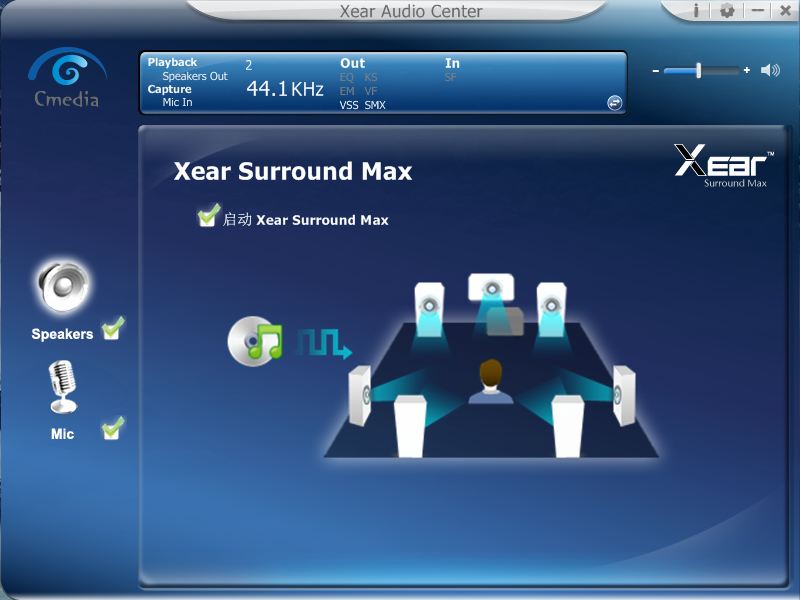Click the Xear Surround Max heading
Screen dimensions: 800x600
(x=293, y=171)
